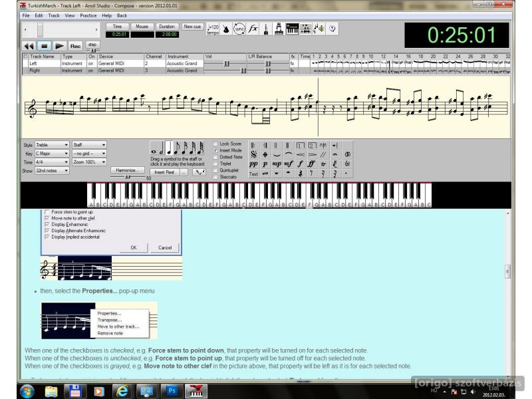
Task: Open the fx effects toolbar icon
Action: point(253,29)
